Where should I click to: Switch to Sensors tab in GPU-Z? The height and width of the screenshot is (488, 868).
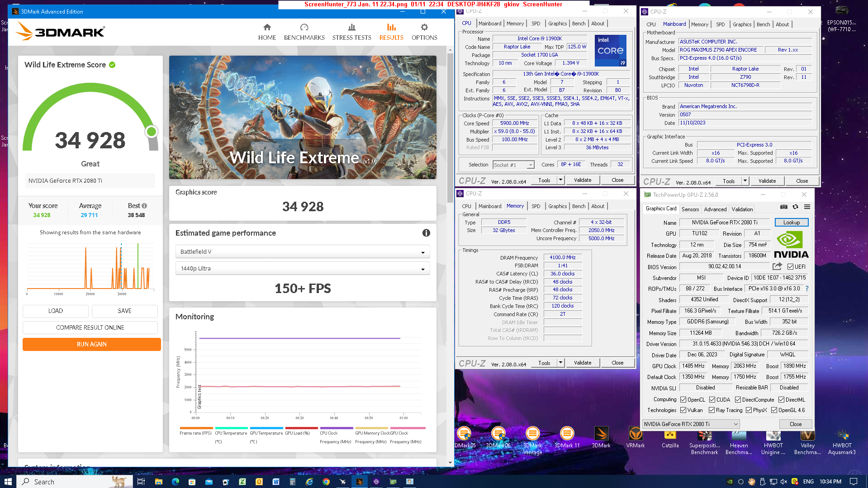pos(690,209)
